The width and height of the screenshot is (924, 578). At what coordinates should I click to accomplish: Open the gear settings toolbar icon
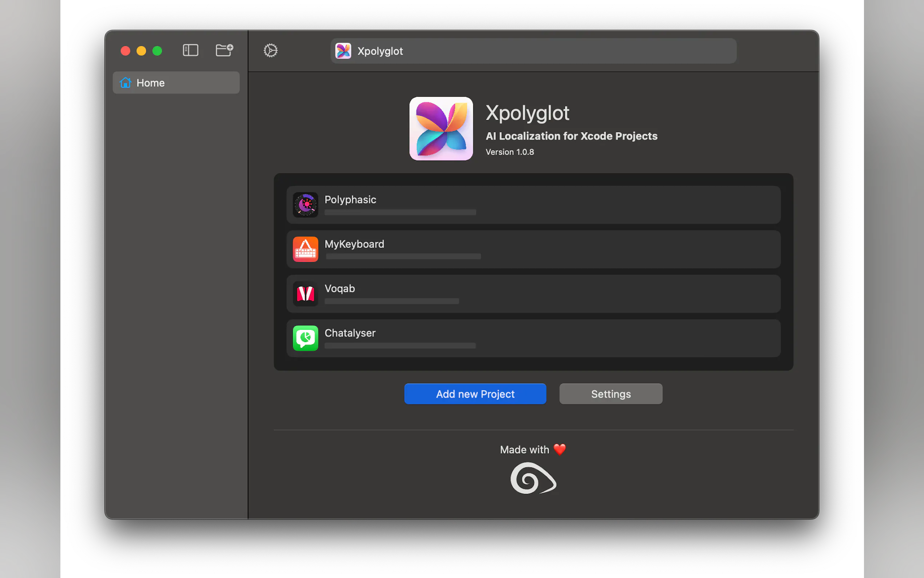[x=270, y=51]
